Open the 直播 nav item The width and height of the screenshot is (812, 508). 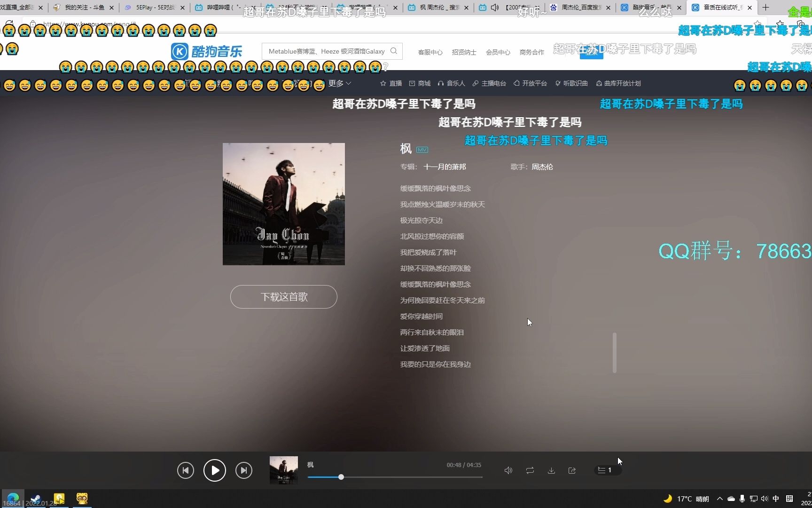click(x=391, y=83)
